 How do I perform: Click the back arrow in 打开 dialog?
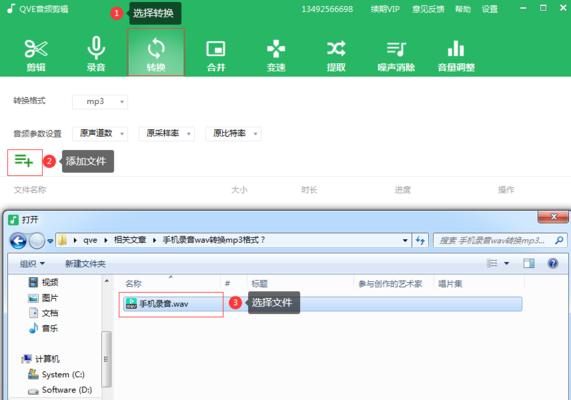click(18, 241)
